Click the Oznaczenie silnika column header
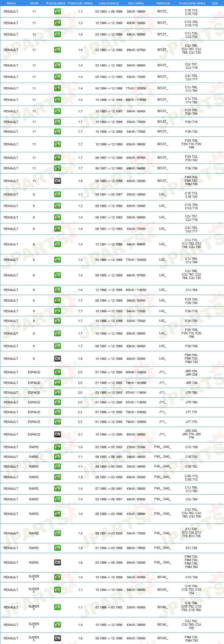Screen dimensions: 224x644 (192, 3)
